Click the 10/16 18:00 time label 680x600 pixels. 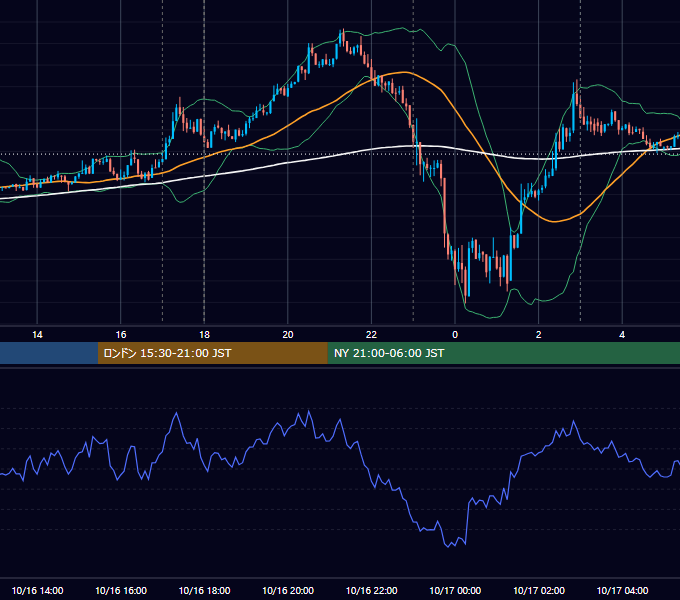click(x=204, y=590)
